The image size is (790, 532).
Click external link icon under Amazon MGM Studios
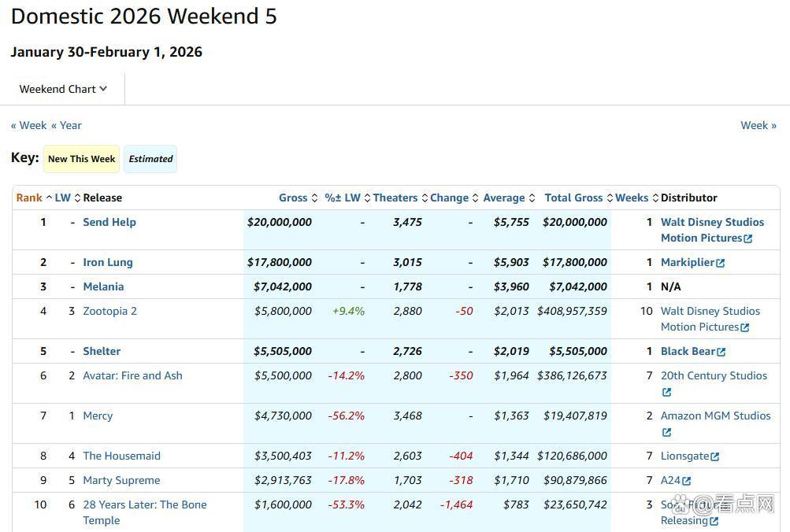(666, 432)
